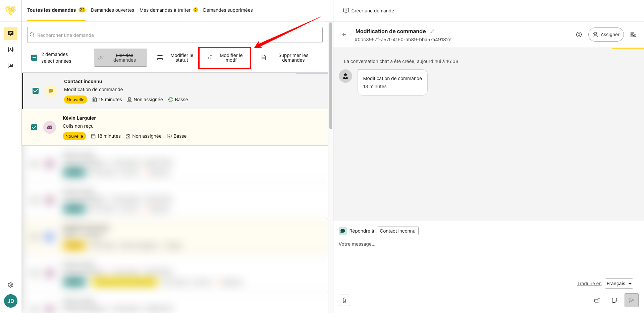Image resolution: width=644 pixels, height=313 pixels.
Task: Open the Français translation language dropdown
Action: pyautogui.click(x=619, y=284)
